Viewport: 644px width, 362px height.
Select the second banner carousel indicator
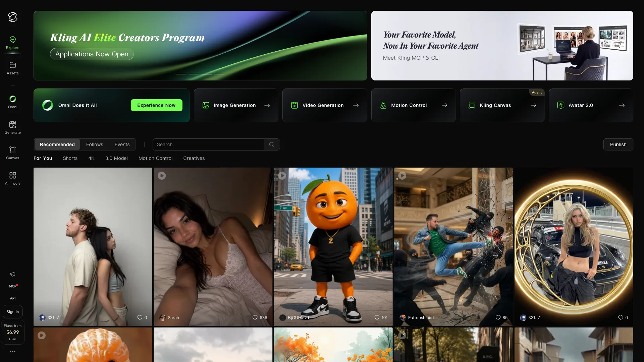tap(194, 74)
